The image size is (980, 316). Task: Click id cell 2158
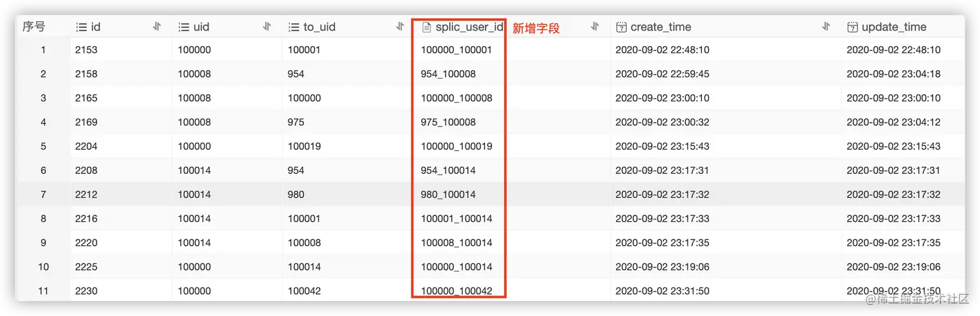[x=86, y=74]
